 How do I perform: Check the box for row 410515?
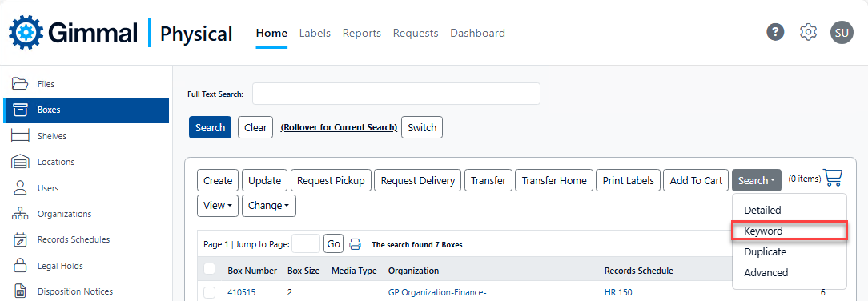tap(209, 292)
